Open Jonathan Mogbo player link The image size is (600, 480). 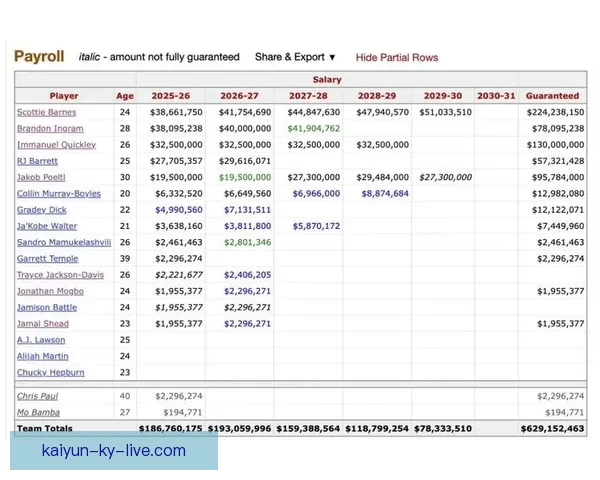coord(50,291)
